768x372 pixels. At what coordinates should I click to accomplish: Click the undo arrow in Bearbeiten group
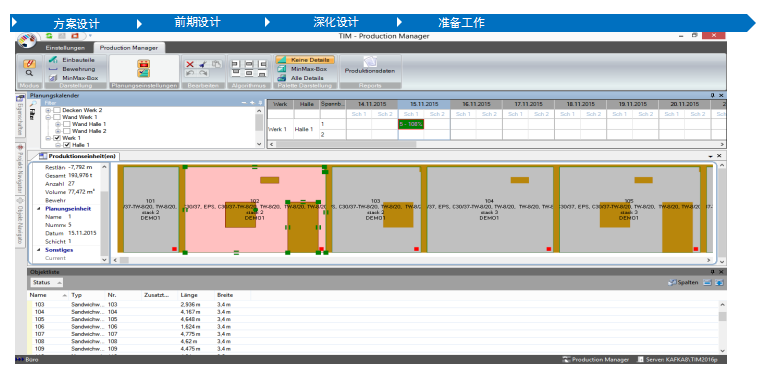pos(190,73)
